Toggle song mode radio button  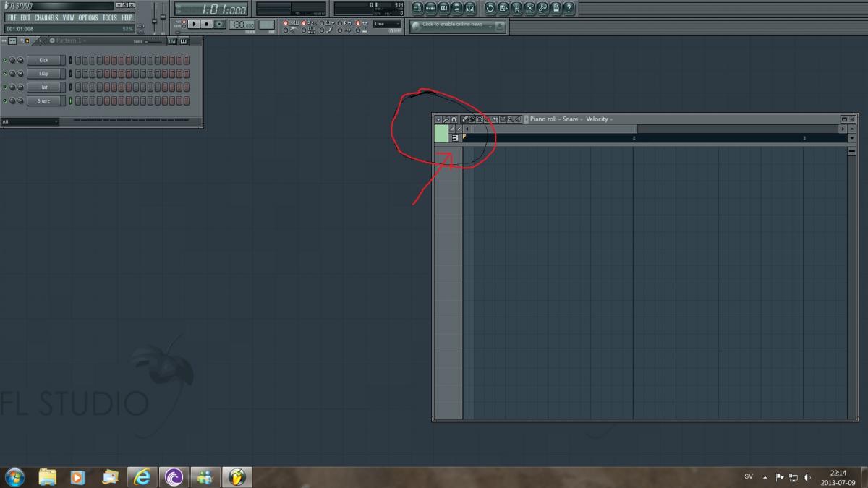(184, 26)
